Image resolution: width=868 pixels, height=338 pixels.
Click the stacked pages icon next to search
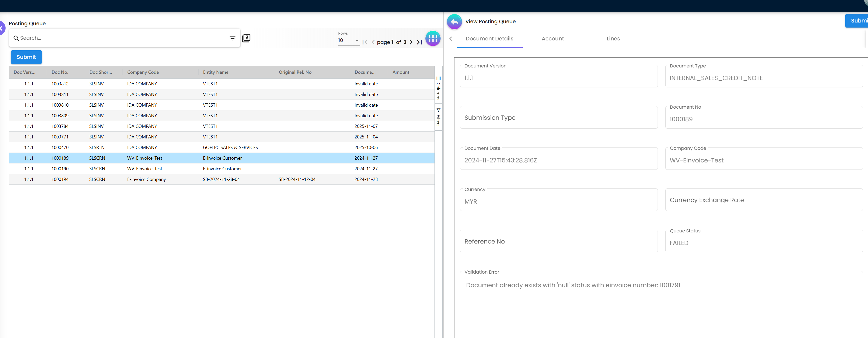tap(246, 38)
